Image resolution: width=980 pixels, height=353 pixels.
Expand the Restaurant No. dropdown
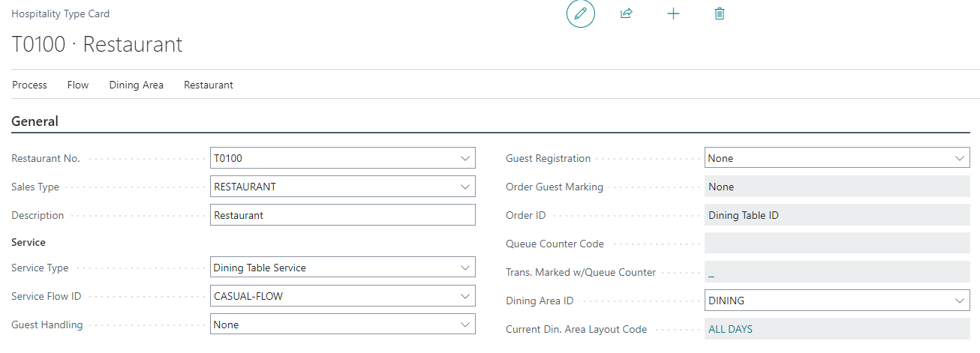click(x=464, y=158)
